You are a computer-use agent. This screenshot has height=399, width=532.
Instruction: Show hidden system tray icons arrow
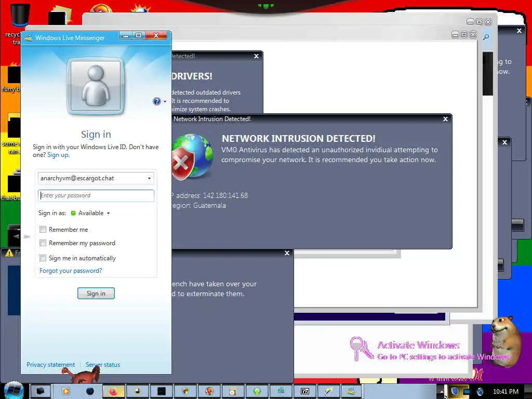(x=442, y=392)
